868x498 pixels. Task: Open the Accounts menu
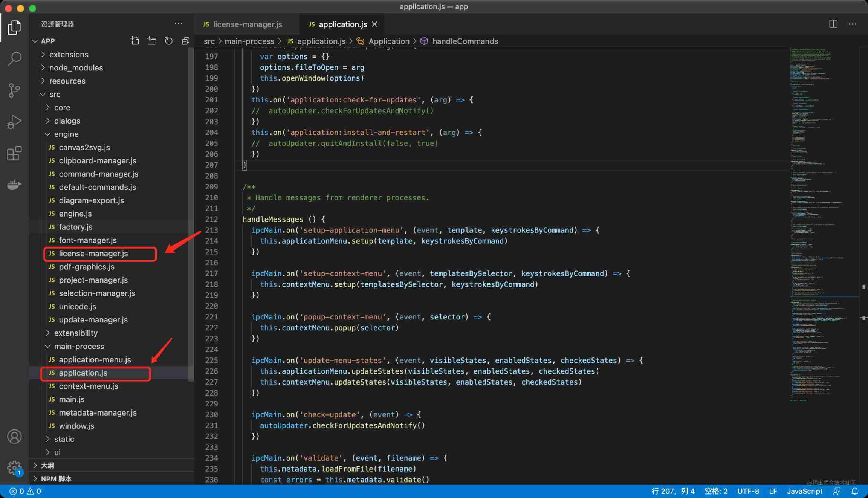[x=14, y=437]
